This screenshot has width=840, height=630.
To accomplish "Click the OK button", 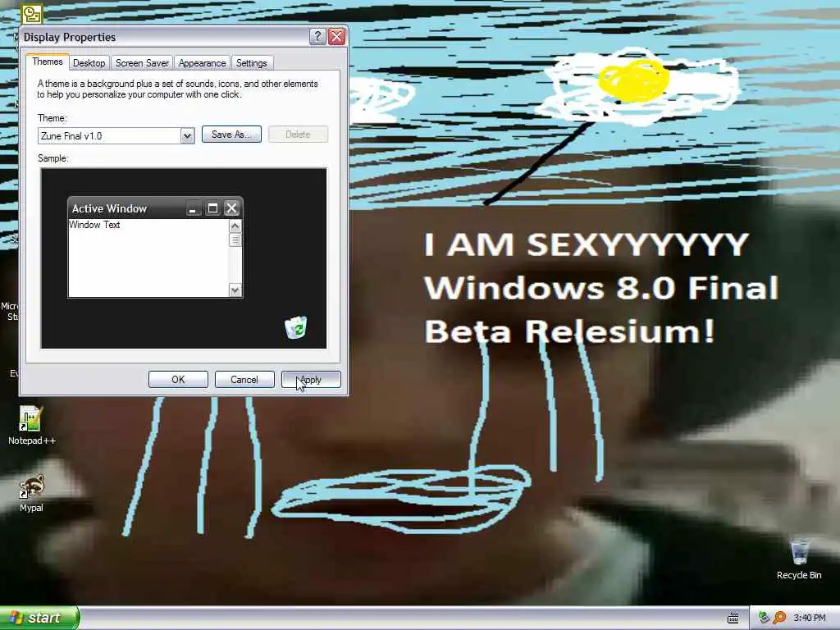I will coord(178,379).
